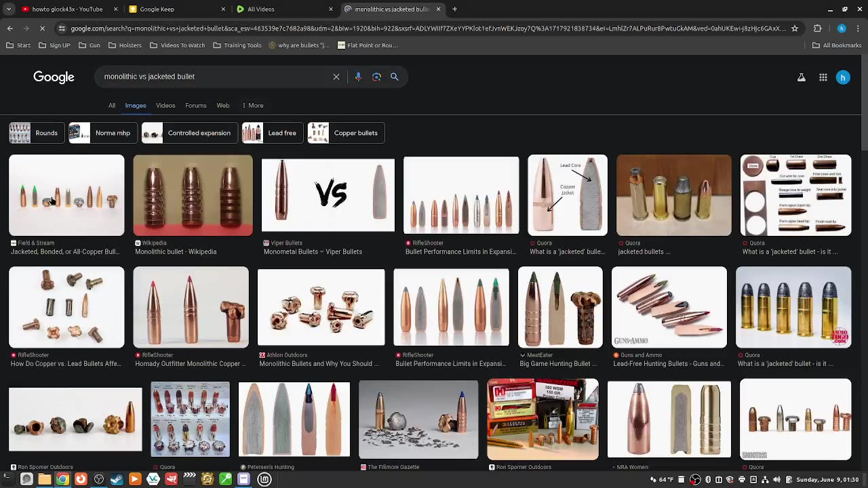
Task: Open the network tray icon
Action: (765, 480)
